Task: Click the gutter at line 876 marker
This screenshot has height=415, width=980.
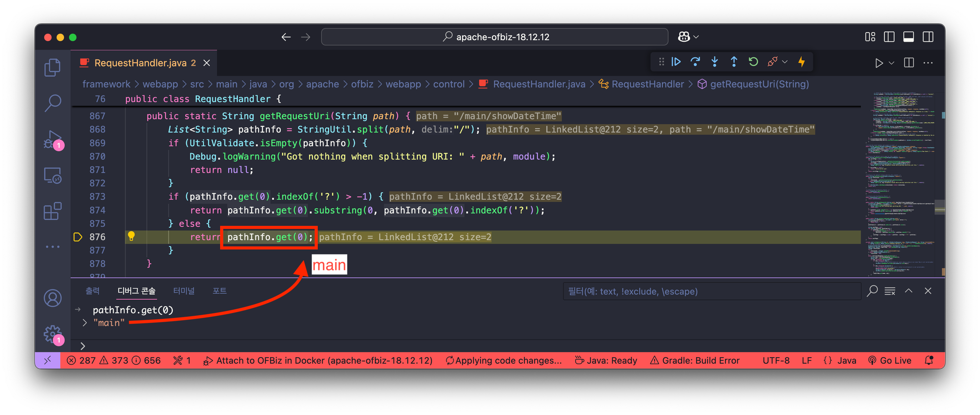Action: 78,237
